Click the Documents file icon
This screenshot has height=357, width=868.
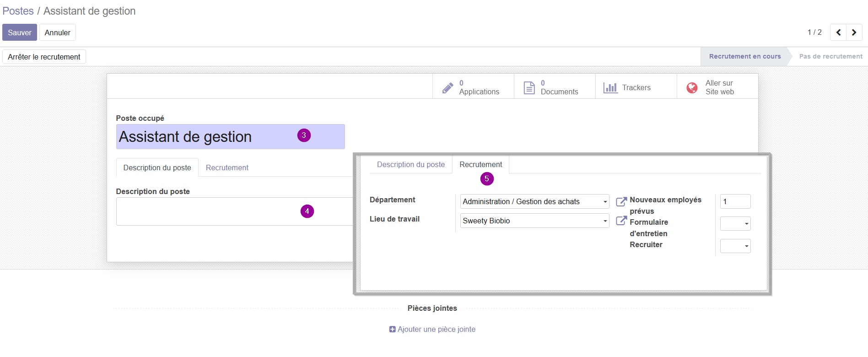coord(529,87)
